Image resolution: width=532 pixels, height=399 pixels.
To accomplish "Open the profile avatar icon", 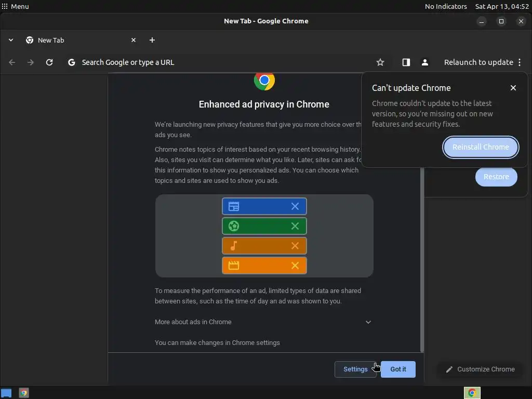I will tap(425, 62).
